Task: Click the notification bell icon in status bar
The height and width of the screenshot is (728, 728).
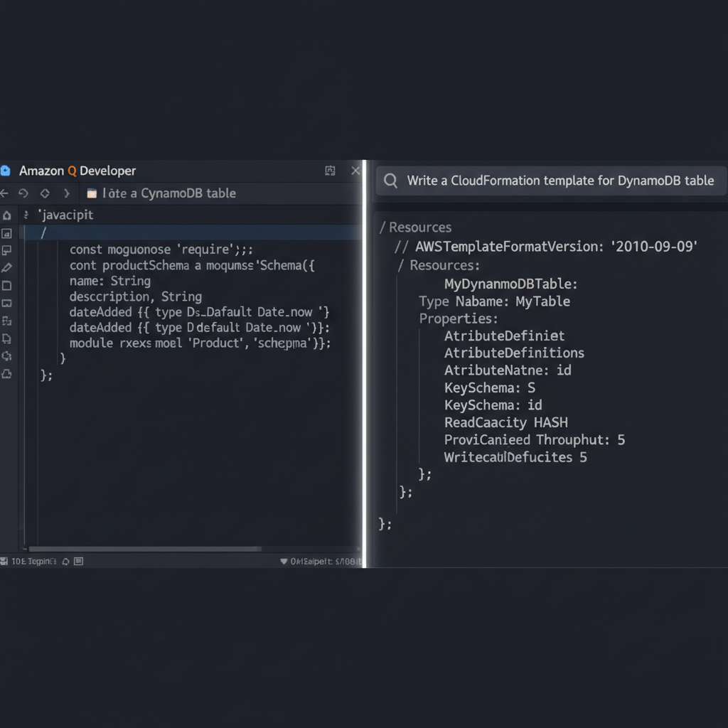Action: click(x=65, y=561)
